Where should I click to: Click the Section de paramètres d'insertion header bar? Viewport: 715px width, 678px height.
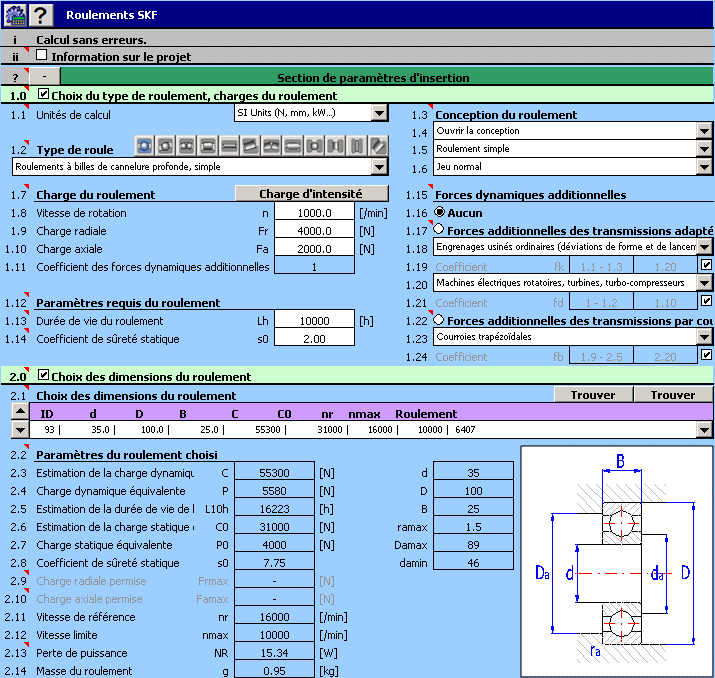(x=387, y=77)
